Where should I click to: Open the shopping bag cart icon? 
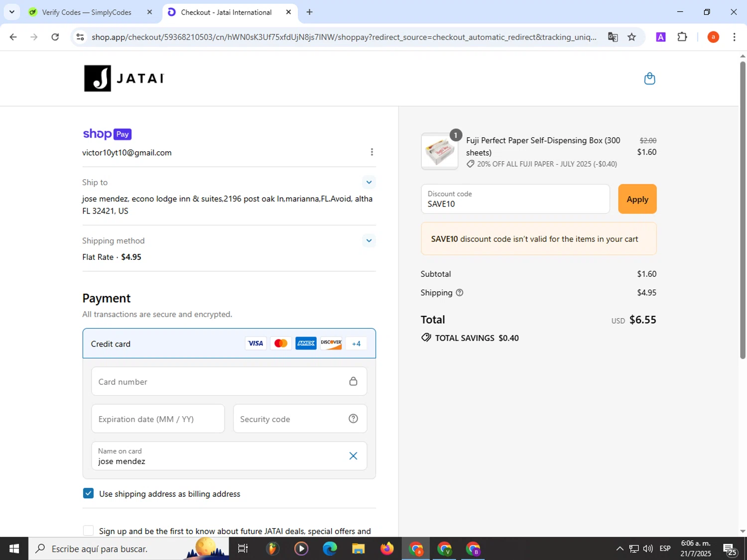pos(649,79)
